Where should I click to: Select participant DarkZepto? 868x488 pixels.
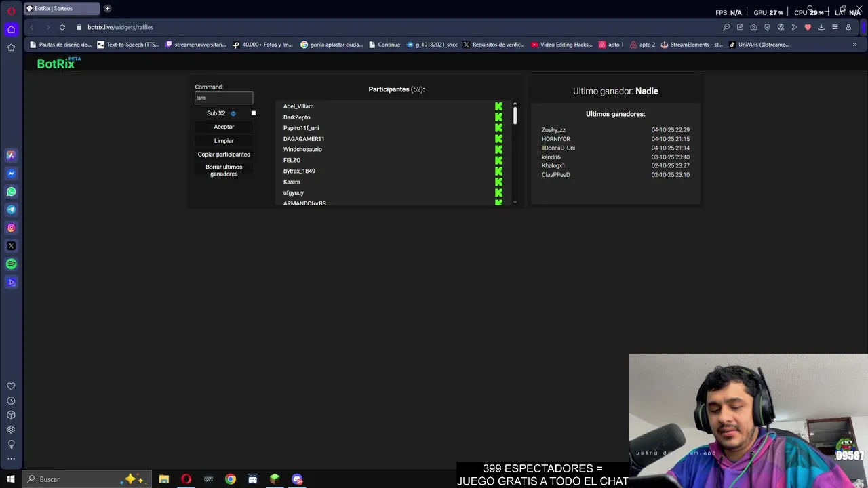[x=296, y=117]
